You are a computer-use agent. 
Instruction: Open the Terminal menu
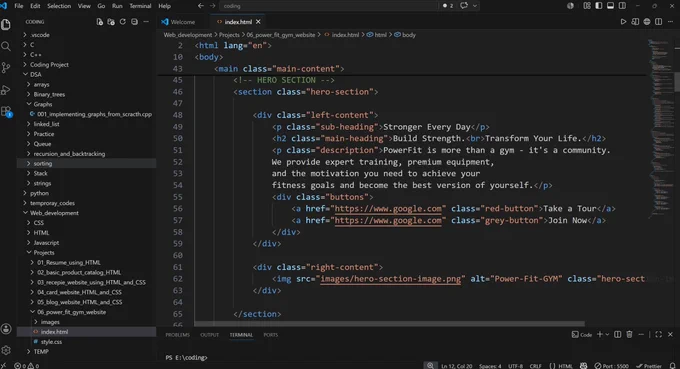[140, 6]
